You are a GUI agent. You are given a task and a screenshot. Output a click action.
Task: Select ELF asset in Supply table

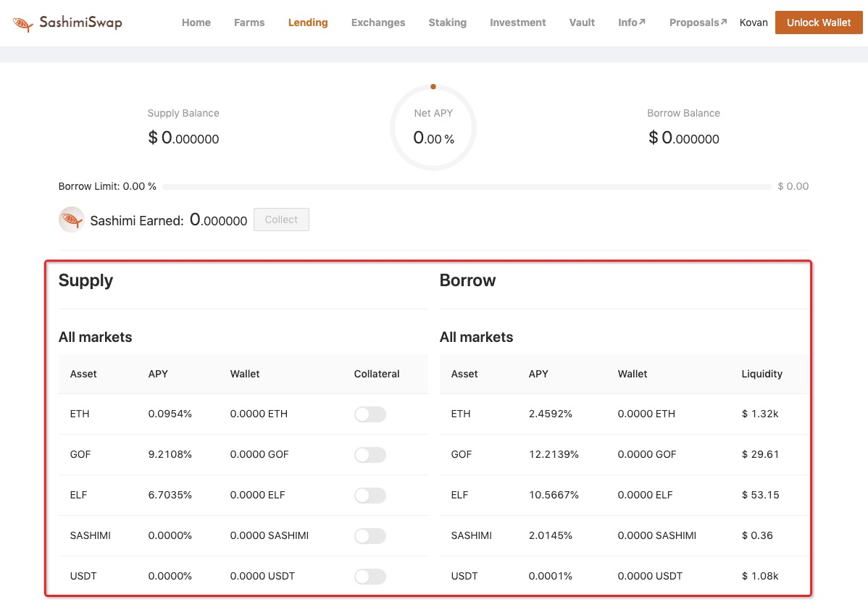coord(78,495)
